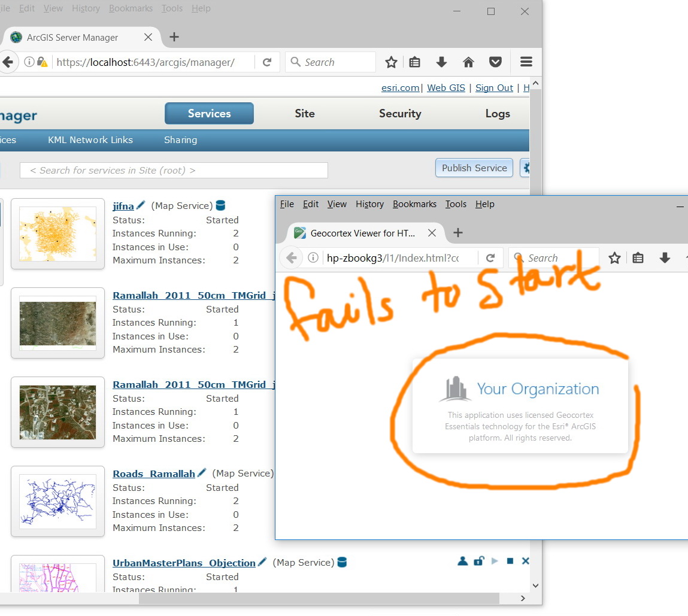The width and height of the screenshot is (688, 616).
Task: Go to home page in ArcGIS browser window
Action: pos(469,62)
